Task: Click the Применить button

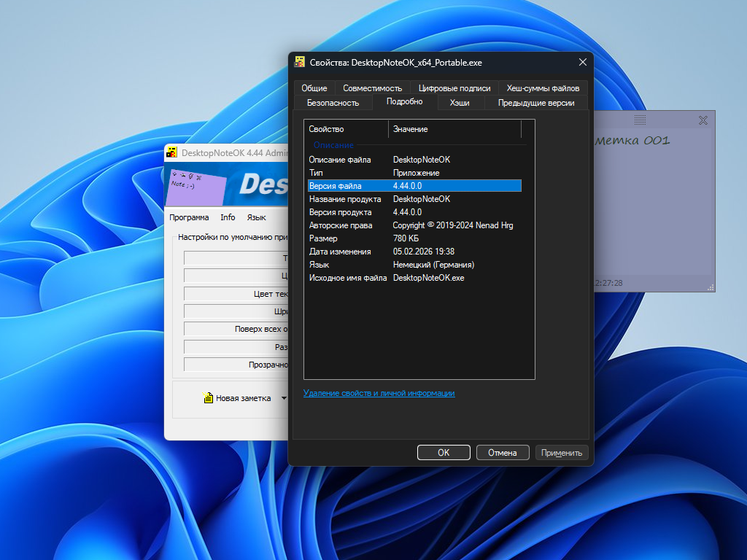Action: 562,452
